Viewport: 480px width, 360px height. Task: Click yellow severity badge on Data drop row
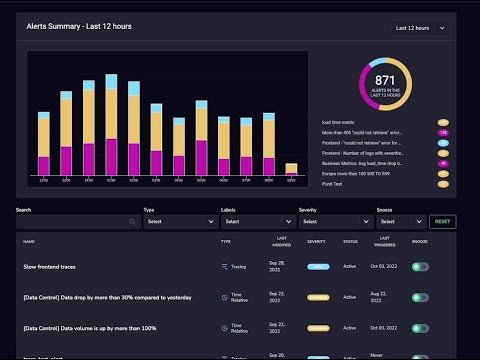click(318, 297)
